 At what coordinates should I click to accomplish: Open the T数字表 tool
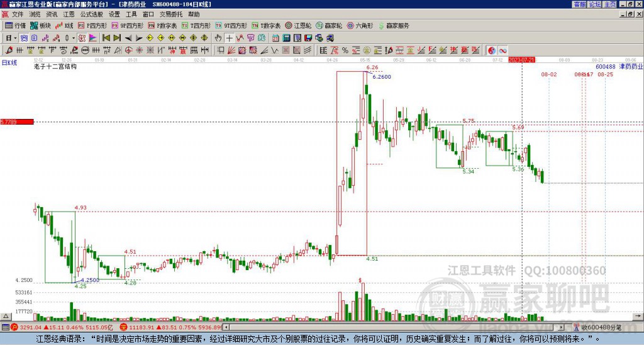pyautogui.click(x=266, y=25)
